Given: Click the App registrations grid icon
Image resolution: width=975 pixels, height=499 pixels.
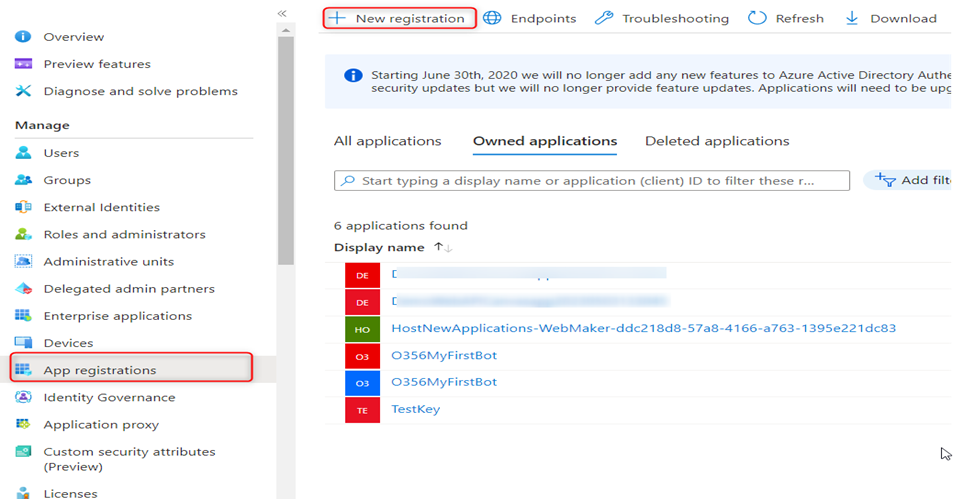Looking at the screenshot, I should pyautogui.click(x=23, y=370).
